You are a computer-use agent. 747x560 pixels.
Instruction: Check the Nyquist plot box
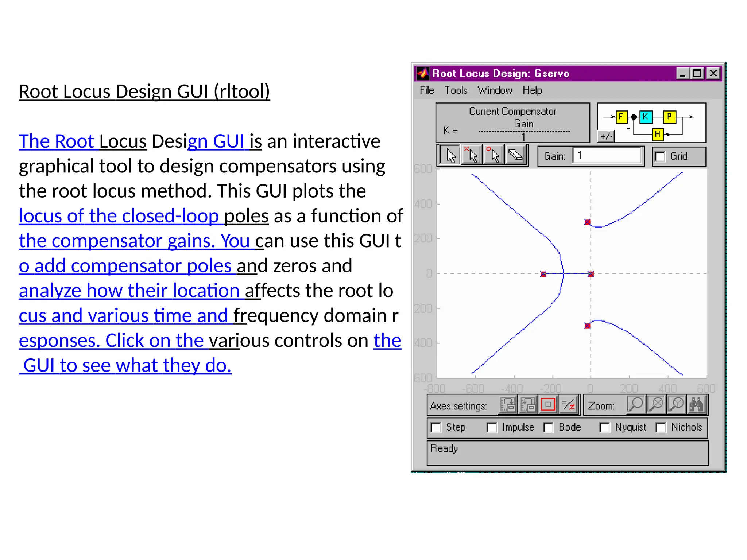(604, 427)
